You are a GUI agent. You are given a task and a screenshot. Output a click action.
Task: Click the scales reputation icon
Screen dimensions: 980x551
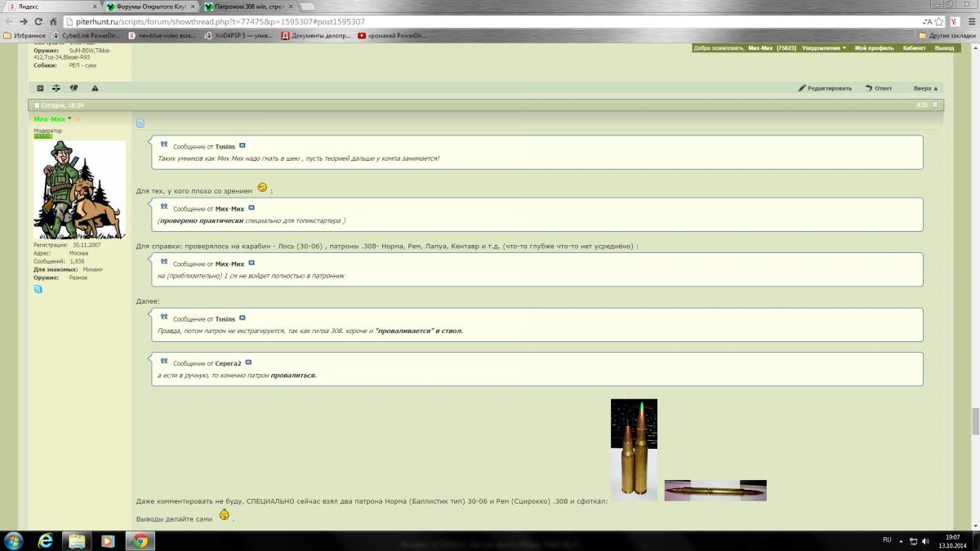click(x=56, y=88)
